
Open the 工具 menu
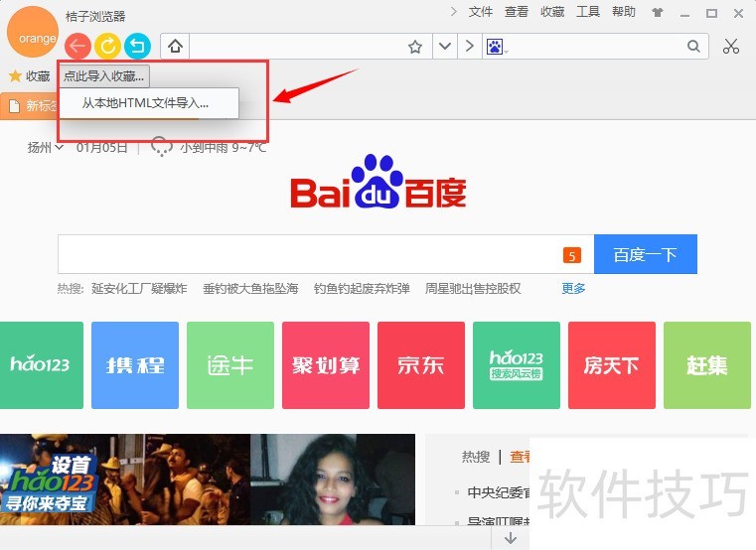point(588,12)
